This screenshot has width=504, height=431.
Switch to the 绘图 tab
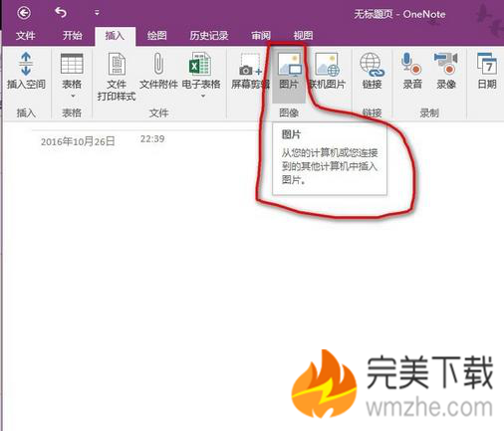tap(157, 36)
